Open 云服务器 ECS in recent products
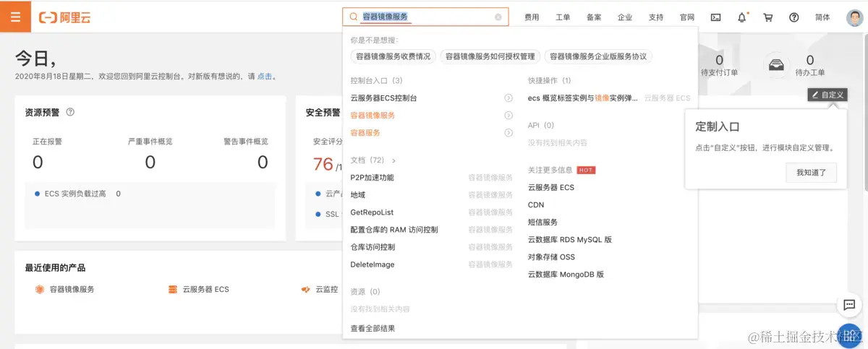 tap(205, 289)
